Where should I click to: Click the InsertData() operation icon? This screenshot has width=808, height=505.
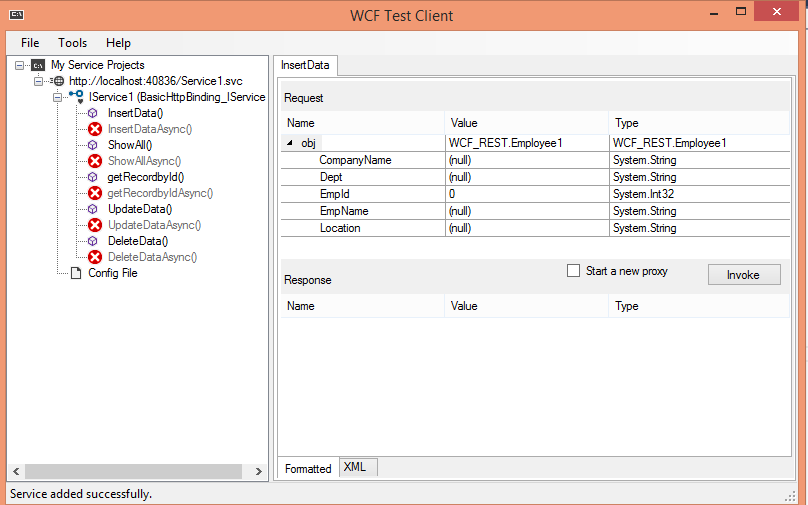(95, 113)
